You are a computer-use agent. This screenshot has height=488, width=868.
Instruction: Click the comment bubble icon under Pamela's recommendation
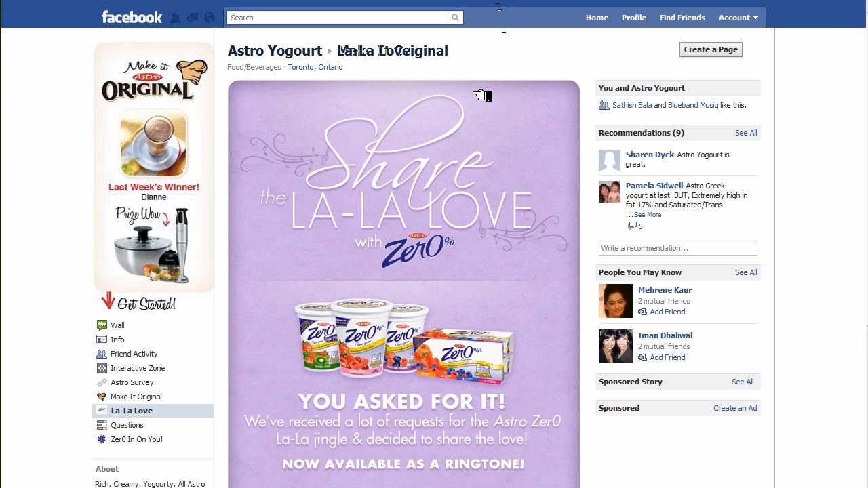[632, 226]
